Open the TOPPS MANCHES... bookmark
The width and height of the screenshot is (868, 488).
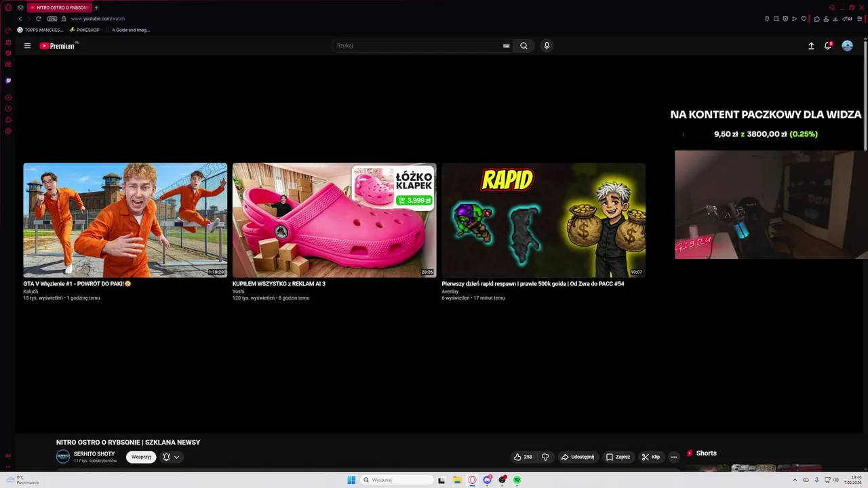tap(41, 30)
